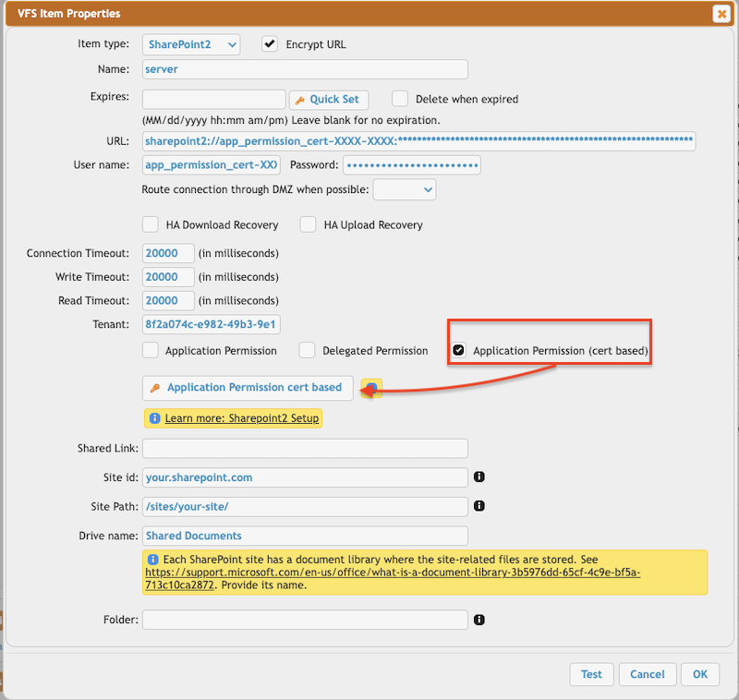The image size is (739, 700).
Task: Focus the Shared Link input field
Action: pos(305,449)
